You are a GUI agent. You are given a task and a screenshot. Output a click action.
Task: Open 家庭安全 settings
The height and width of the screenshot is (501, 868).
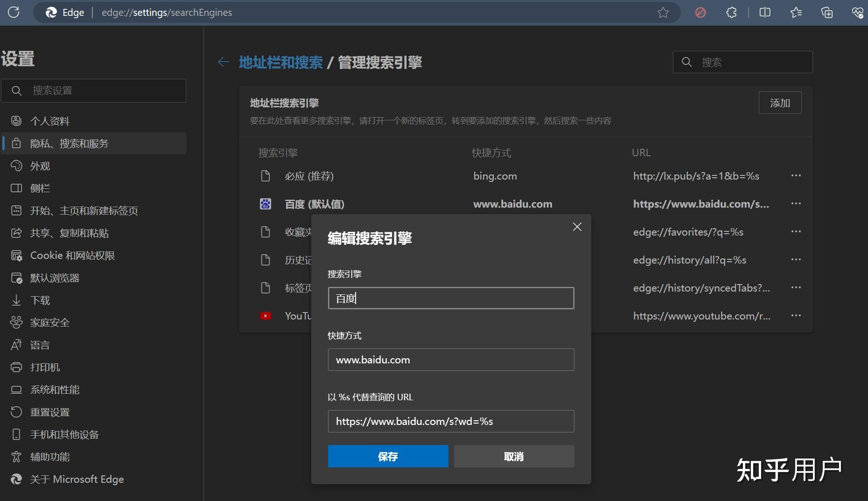pos(93,322)
